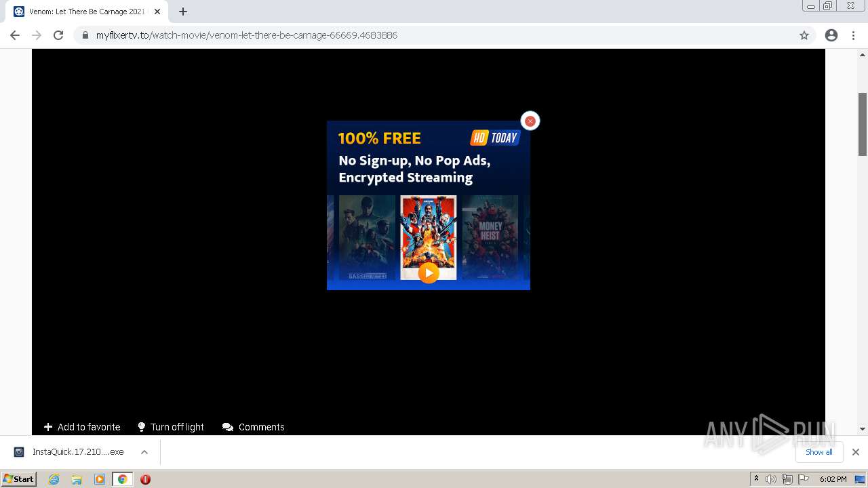868x488 pixels.
Task: Open Chrome three-dot menu
Action: pyautogui.click(x=854, y=35)
